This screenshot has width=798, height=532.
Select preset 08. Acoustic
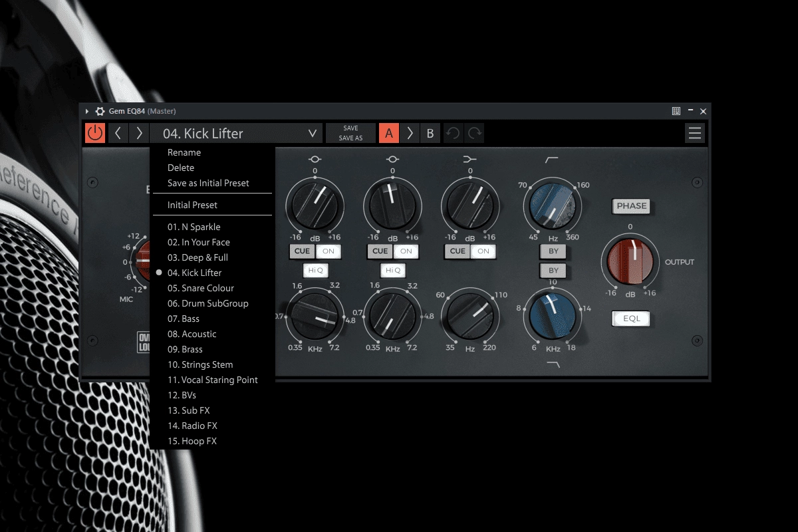coord(192,334)
